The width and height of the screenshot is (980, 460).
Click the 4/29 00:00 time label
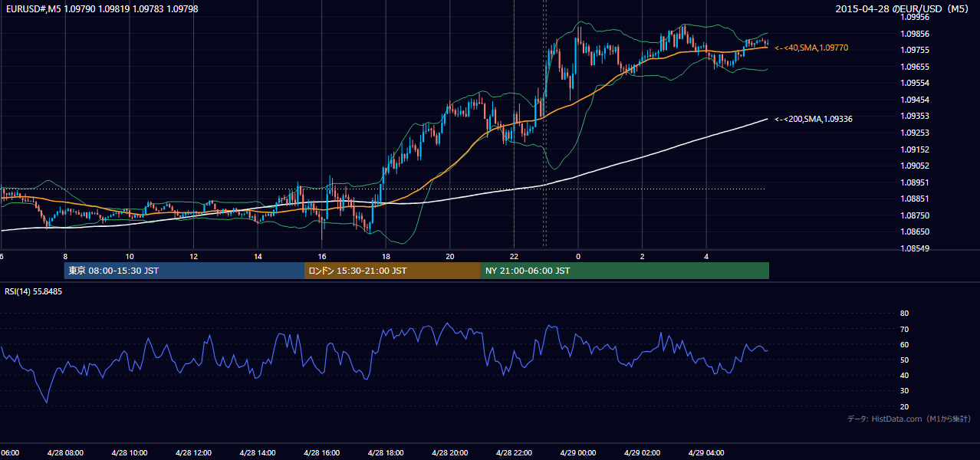[x=578, y=452]
